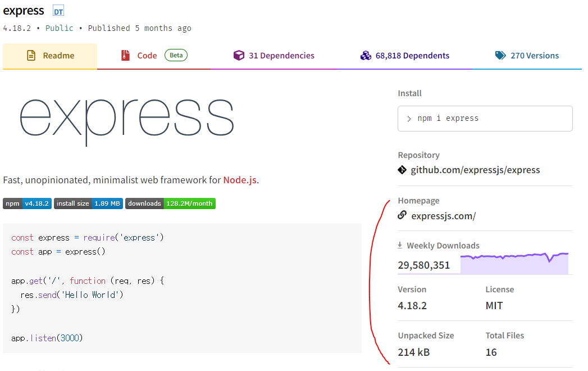The height and width of the screenshot is (371, 588).
Task: Click the Published 5 months ago text
Action: [x=139, y=28]
